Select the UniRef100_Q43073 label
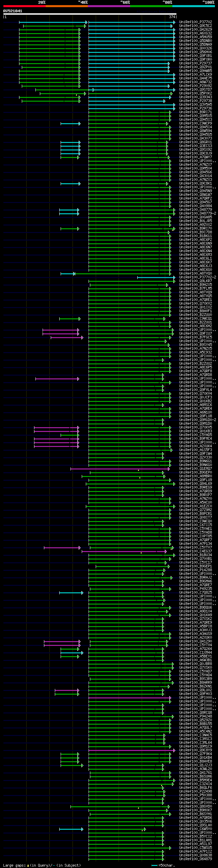 click(196, 138)
